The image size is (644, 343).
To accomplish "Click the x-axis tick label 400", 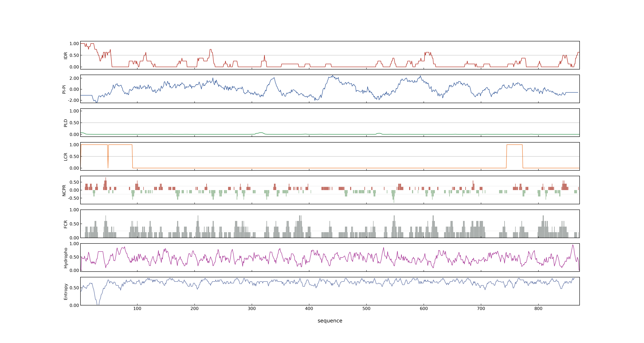I will coord(309,309).
